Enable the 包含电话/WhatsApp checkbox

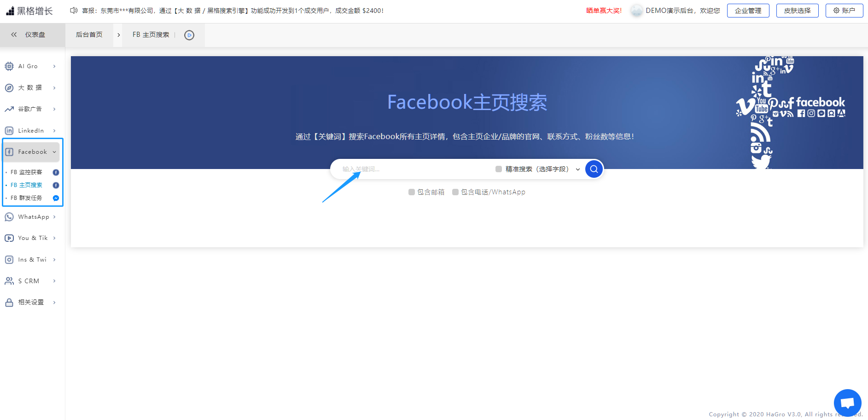(455, 192)
